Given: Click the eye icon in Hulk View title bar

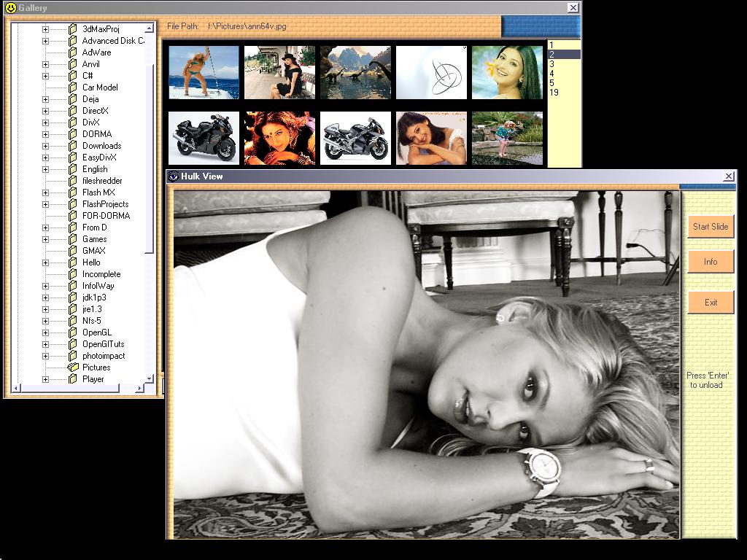Looking at the screenshot, I should [x=174, y=176].
